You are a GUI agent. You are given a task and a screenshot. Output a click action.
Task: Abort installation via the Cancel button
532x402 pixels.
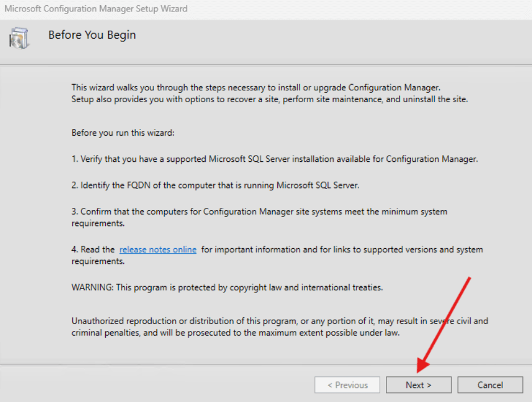[x=489, y=384]
